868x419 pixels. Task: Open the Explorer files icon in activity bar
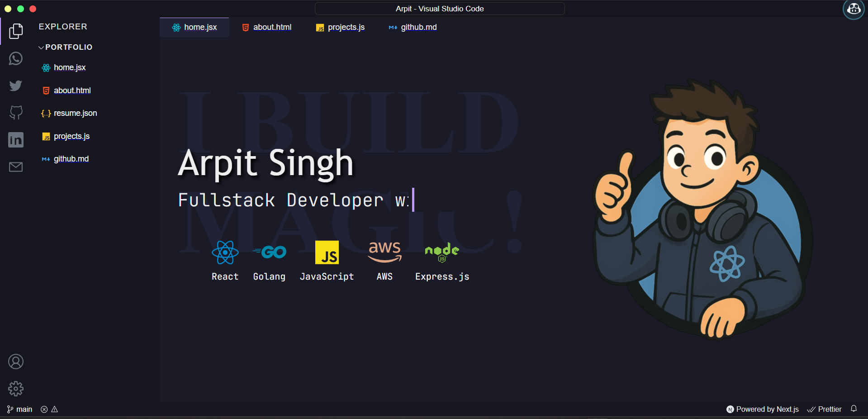click(16, 31)
